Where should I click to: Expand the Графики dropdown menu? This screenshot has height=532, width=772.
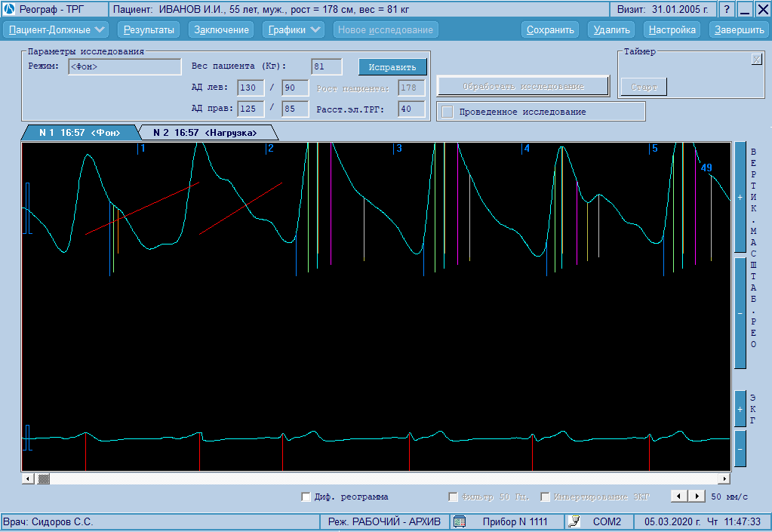tap(294, 29)
